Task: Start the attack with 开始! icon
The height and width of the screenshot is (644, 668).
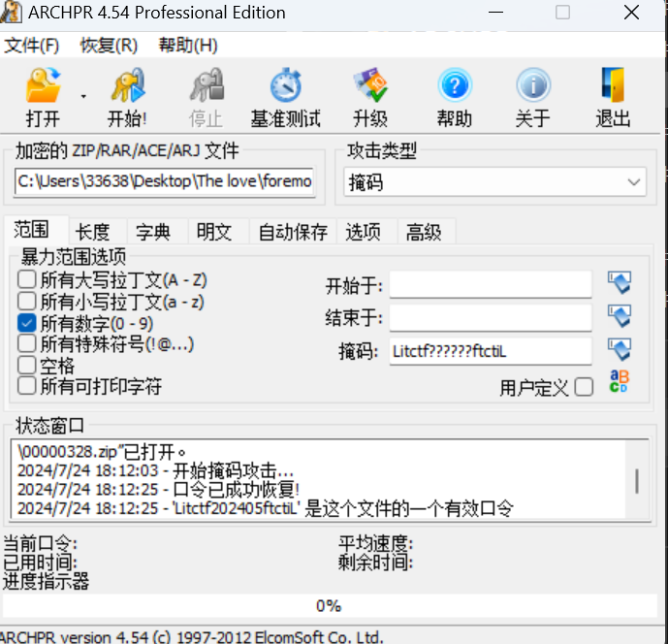Action: tap(127, 84)
